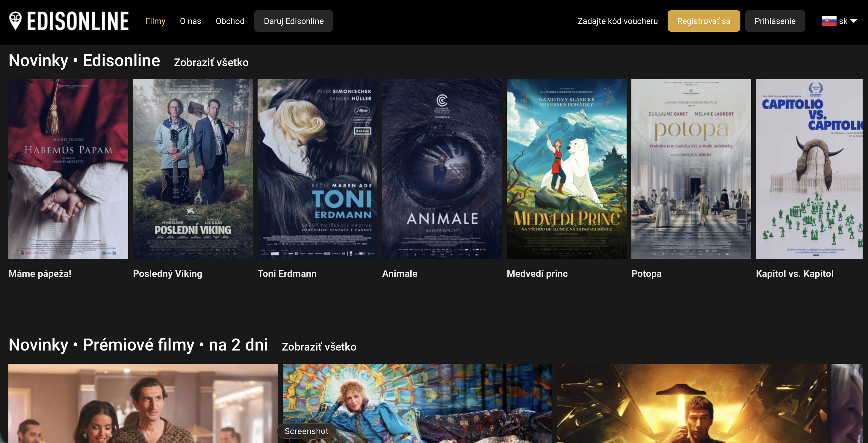The image size is (868, 443).
Task: Expand the sk language dropdown arrow
Action: (x=854, y=21)
